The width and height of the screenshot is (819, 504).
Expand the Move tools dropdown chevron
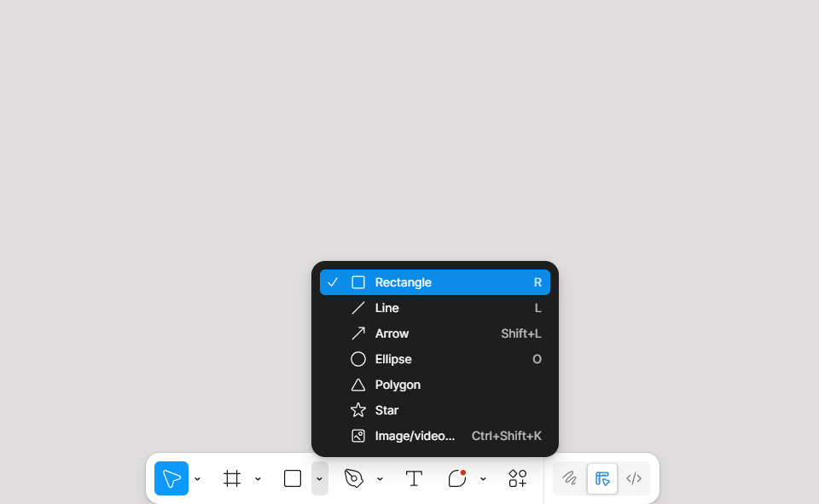tap(198, 479)
